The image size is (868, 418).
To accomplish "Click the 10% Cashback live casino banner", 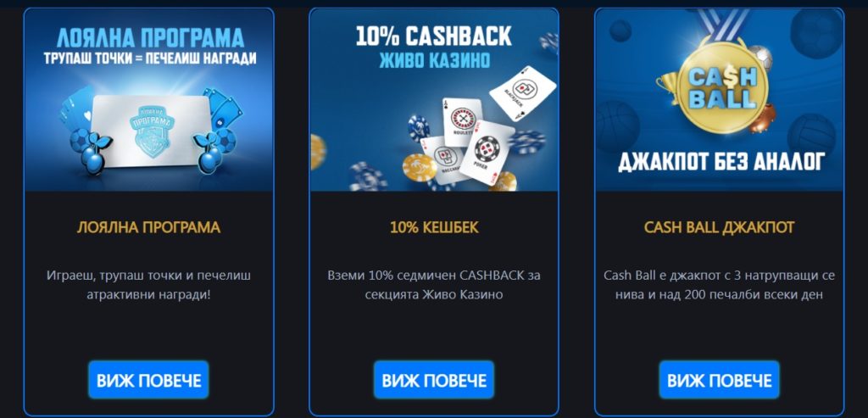I will tap(434, 100).
